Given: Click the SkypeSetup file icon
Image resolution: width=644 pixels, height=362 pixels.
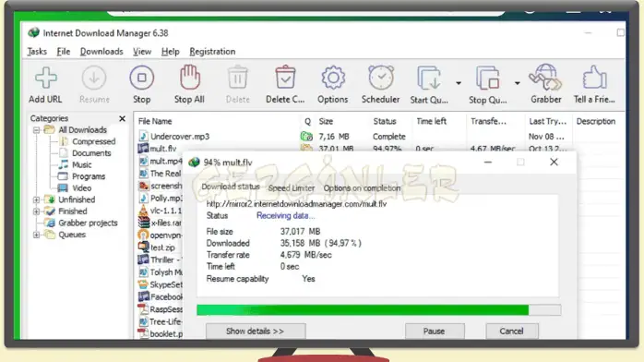Looking at the screenshot, I should coord(143,284).
